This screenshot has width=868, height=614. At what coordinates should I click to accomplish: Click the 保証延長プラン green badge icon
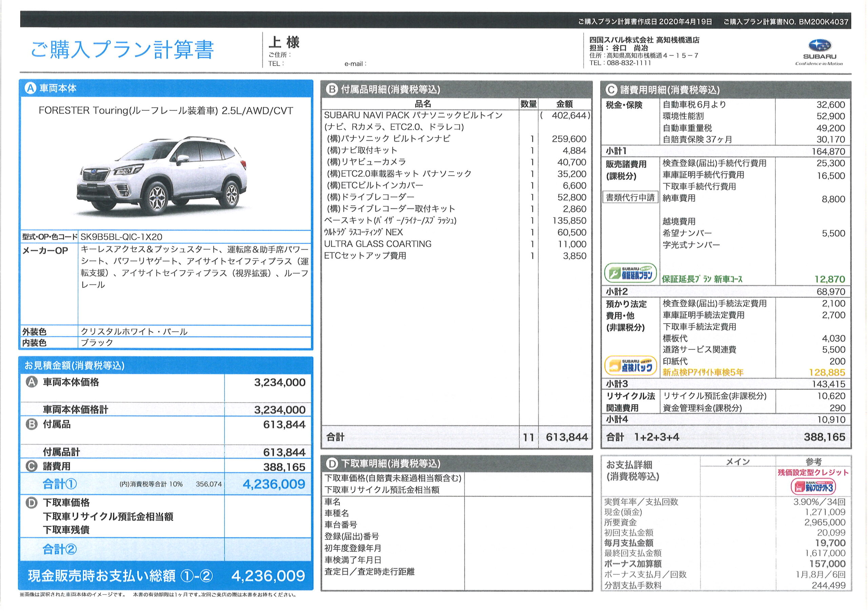click(x=631, y=273)
